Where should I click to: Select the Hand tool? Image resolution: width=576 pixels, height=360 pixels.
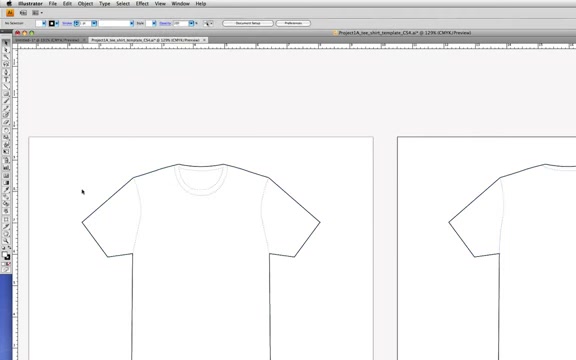[6, 234]
